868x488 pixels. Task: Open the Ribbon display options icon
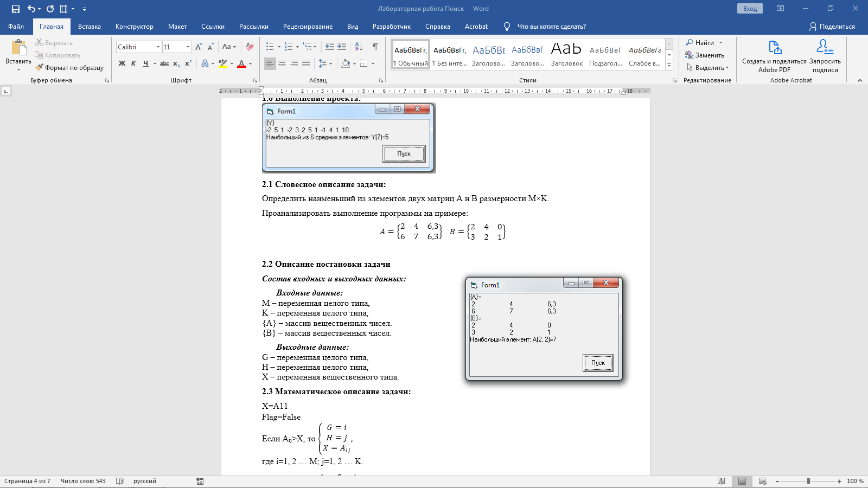tap(780, 9)
